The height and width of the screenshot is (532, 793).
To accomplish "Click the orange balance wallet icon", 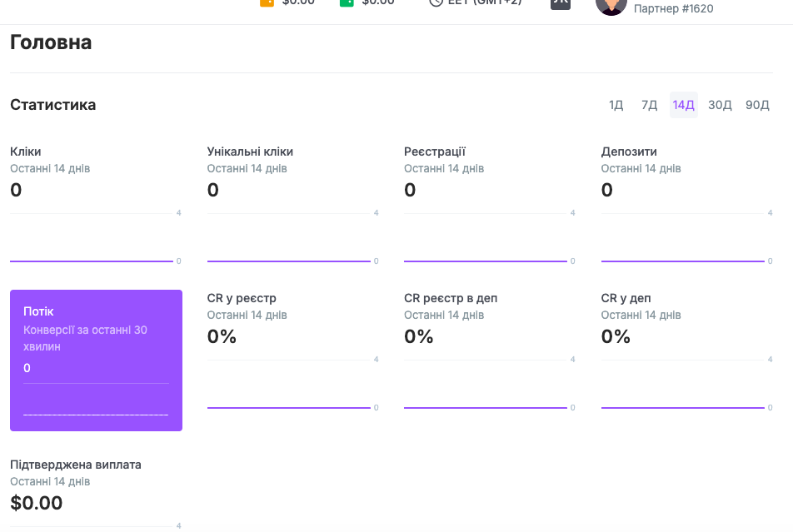I will (x=267, y=2).
